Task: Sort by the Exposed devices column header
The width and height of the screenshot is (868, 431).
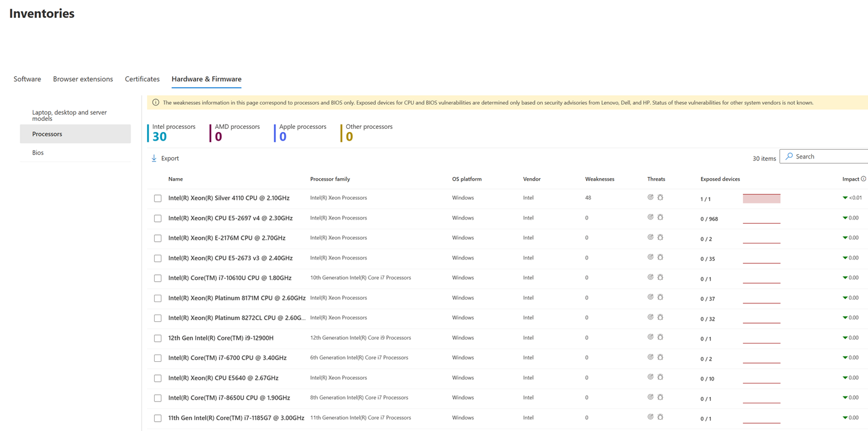Action: tap(720, 179)
